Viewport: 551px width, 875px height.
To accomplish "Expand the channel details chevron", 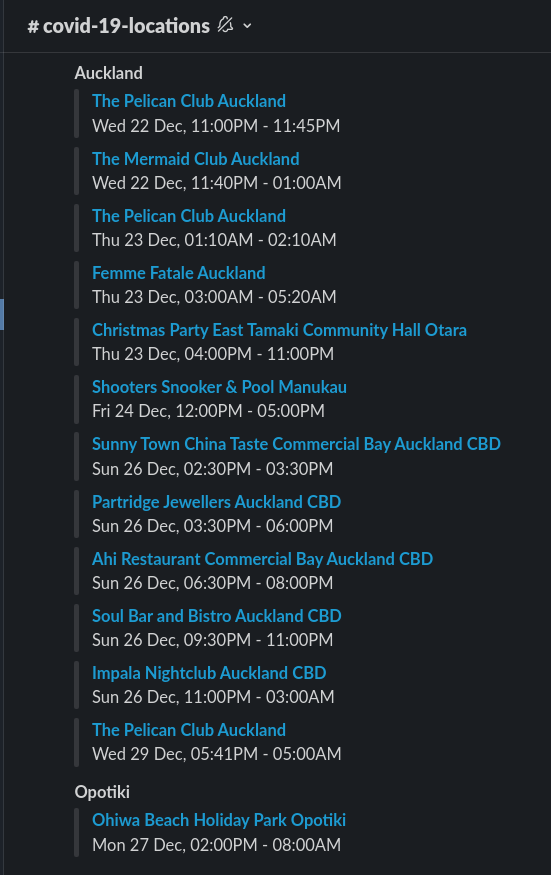I will 247,26.
